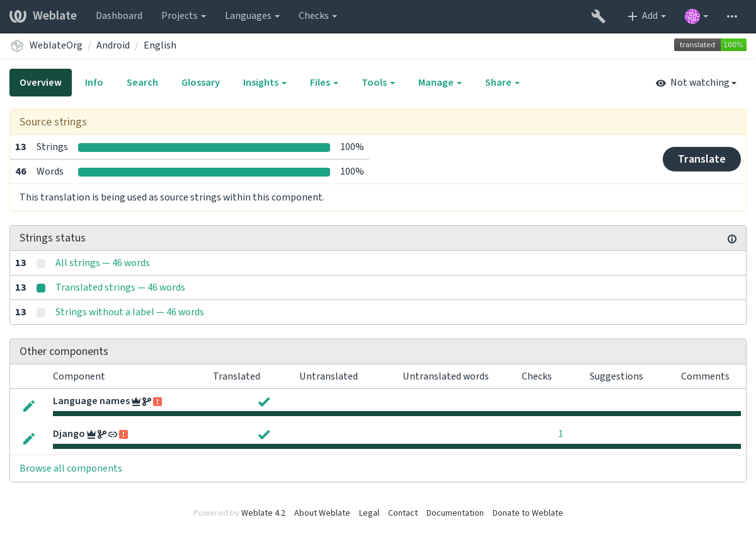Screen dimensions: 756x534
Task: Expand the Languages dropdown in navbar
Action: 252,16
